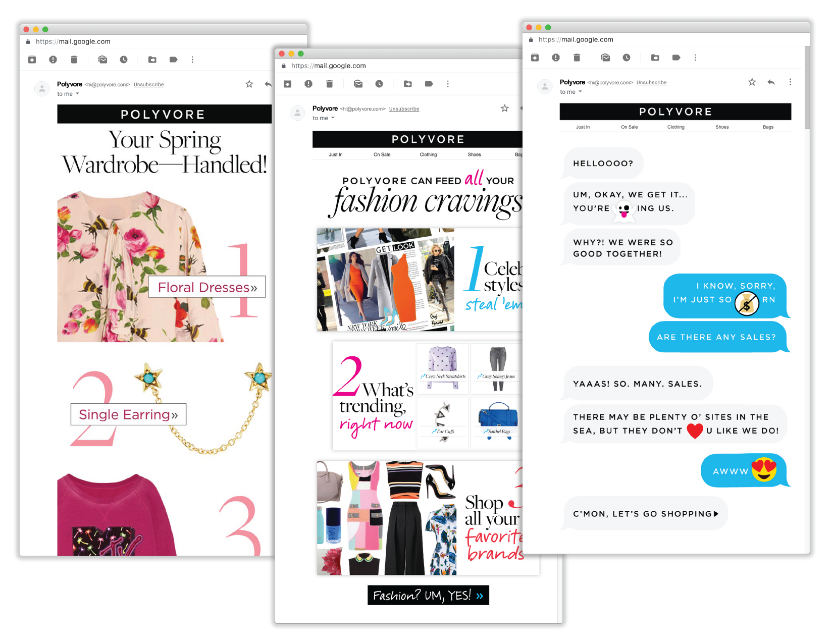Star the email in middle window

505,109
